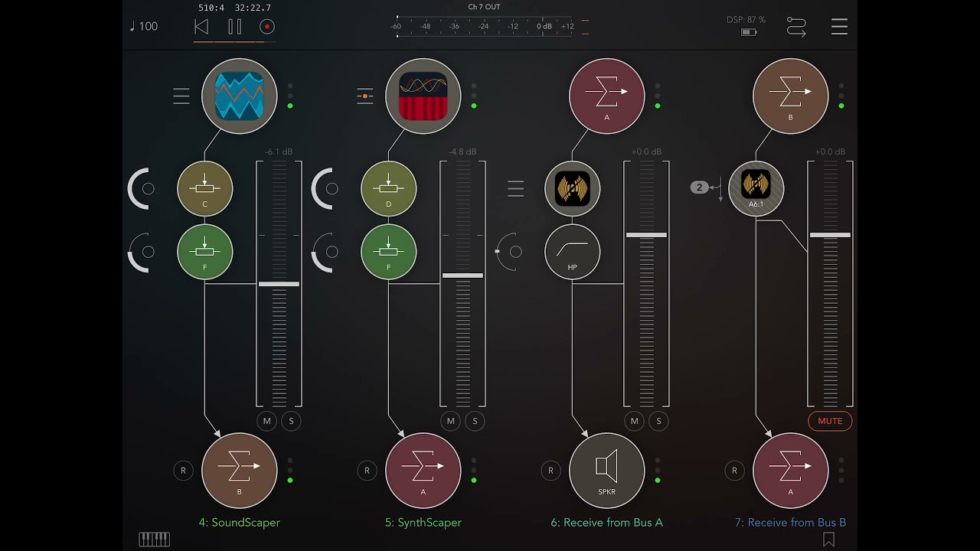980x551 pixels.
Task: Open the keyboard icon at bottom left
Action: pyautogui.click(x=154, y=540)
